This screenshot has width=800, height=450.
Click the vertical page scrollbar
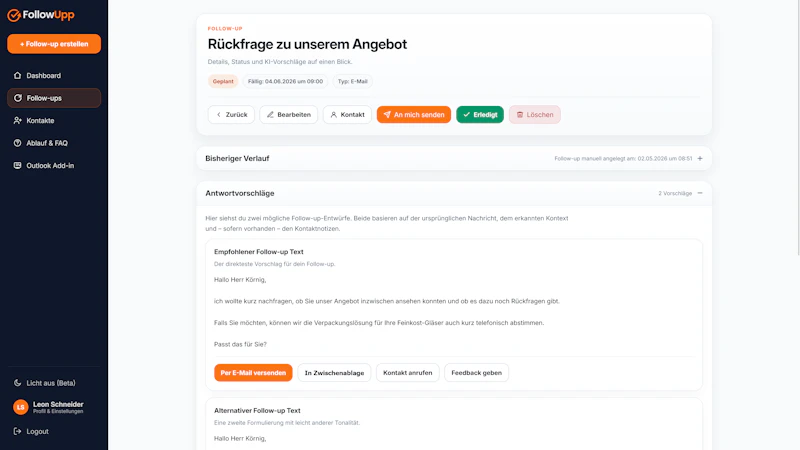point(798,128)
